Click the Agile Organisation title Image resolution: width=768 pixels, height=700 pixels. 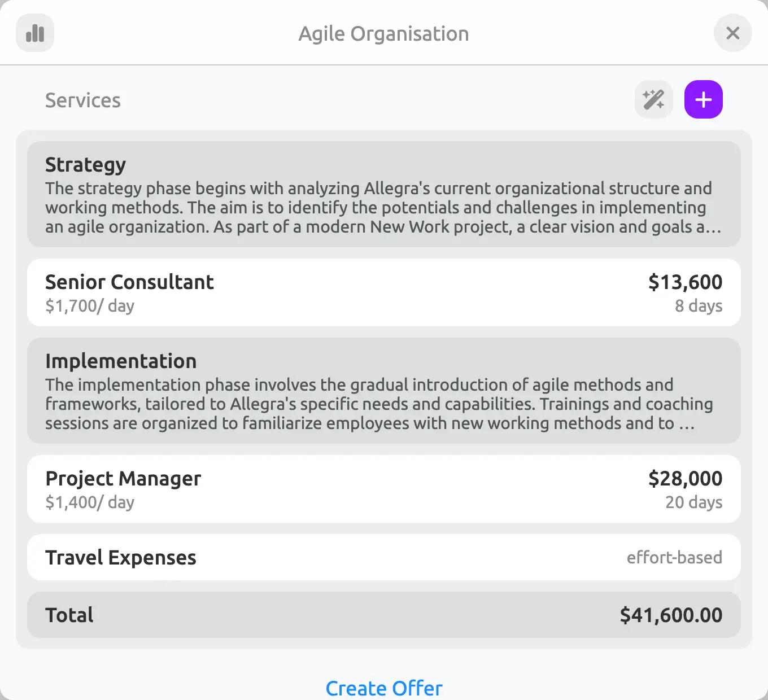tap(384, 34)
